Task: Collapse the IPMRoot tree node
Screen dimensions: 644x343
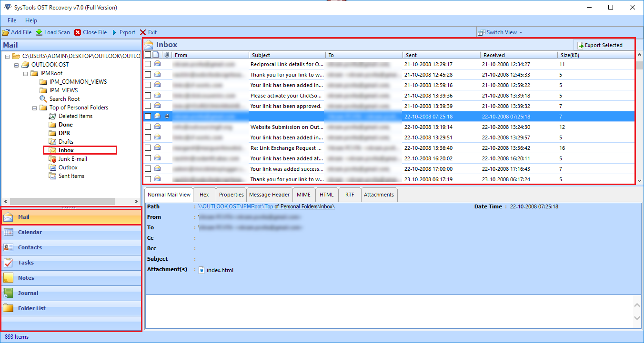Action: pos(25,73)
